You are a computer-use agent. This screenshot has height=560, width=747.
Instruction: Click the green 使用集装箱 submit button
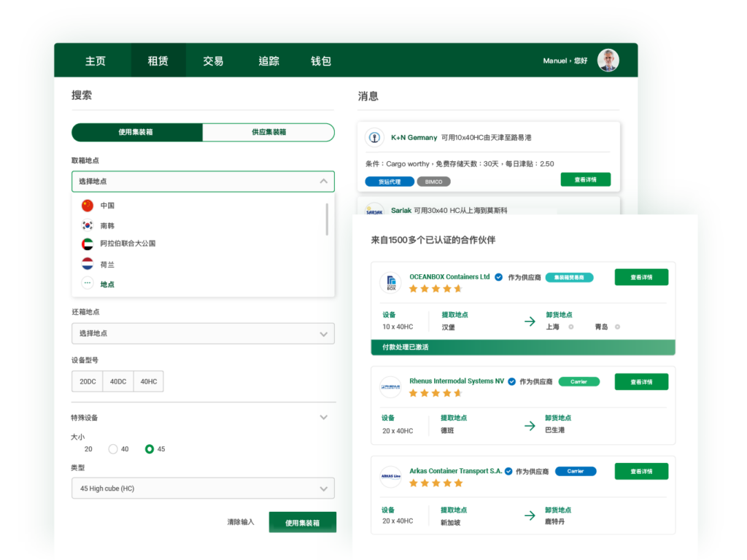pos(302,523)
